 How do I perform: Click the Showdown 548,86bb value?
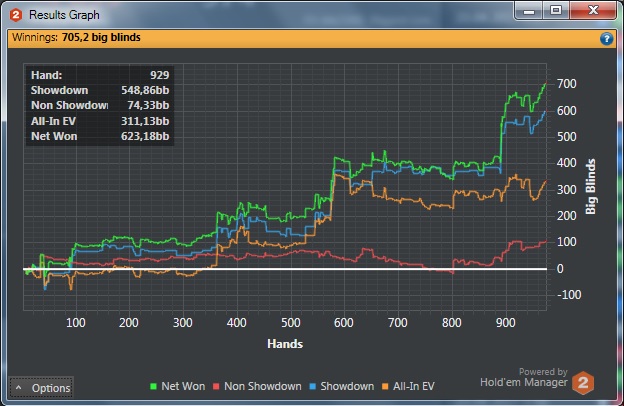pyautogui.click(x=145, y=90)
